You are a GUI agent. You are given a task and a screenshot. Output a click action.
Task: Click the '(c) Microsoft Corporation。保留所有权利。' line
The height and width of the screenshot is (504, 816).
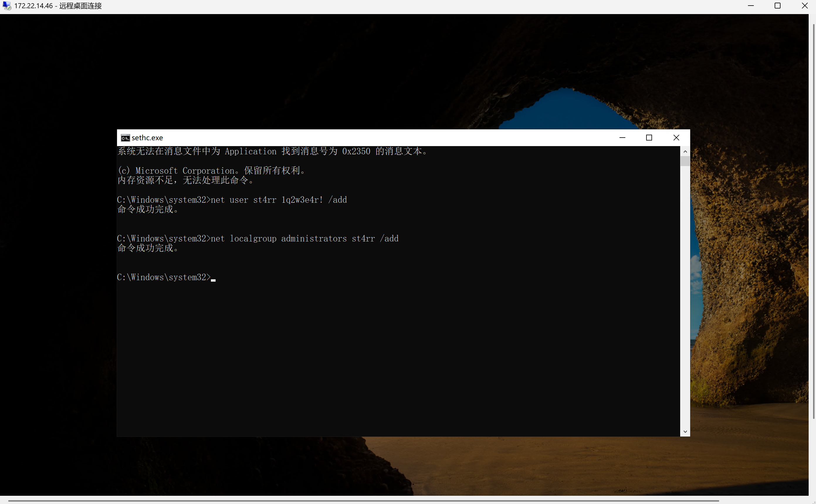[x=212, y=170]
